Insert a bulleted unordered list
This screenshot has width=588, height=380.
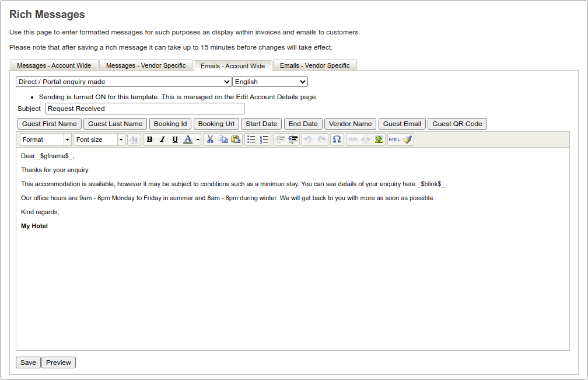251,140
